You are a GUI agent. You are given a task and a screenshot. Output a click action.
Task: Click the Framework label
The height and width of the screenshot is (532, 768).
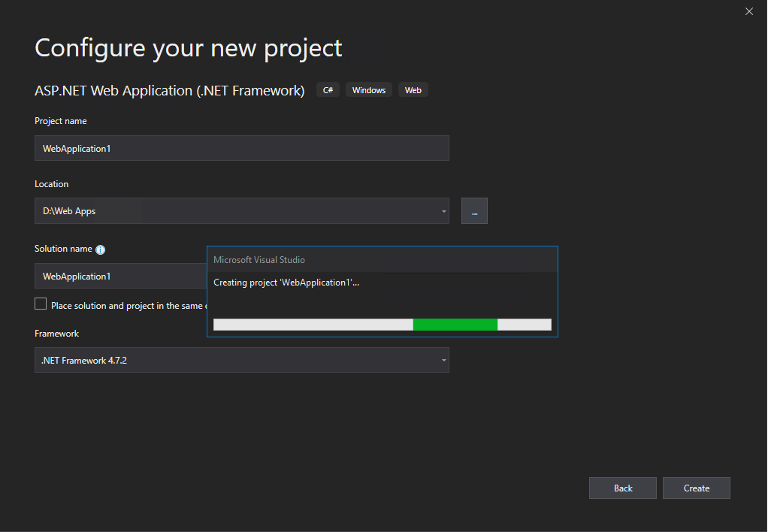click(57, 334)
